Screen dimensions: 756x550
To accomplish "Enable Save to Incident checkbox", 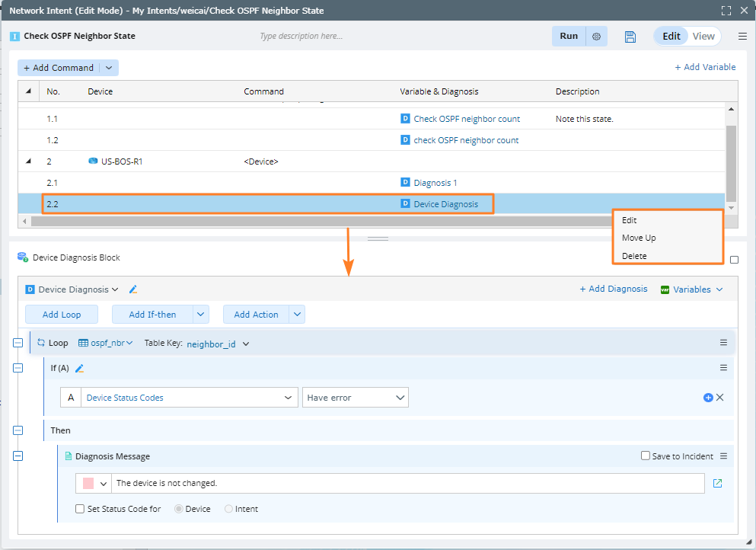I will (646, 456).
